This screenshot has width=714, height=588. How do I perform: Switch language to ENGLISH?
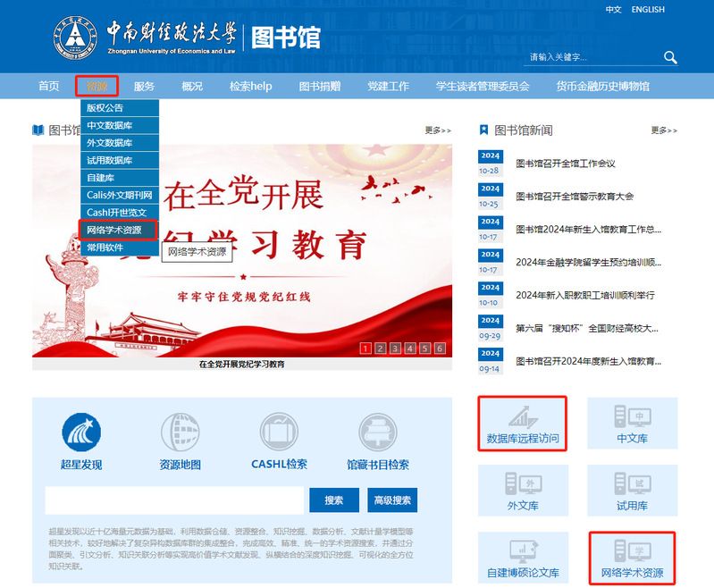point(647,10)
